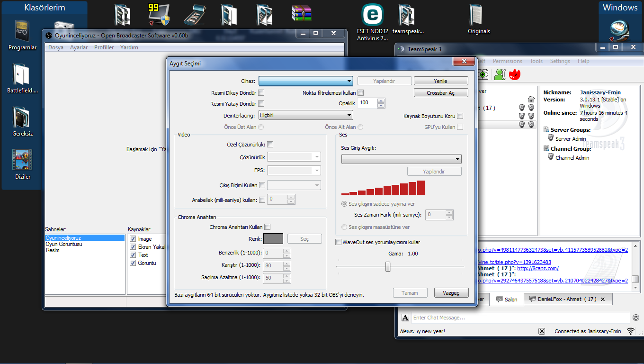644x364 pixels.
Task: Click the connection signal icon in TeamSpeak status bar
Action: pyautogui.click(x=631, y=331)
